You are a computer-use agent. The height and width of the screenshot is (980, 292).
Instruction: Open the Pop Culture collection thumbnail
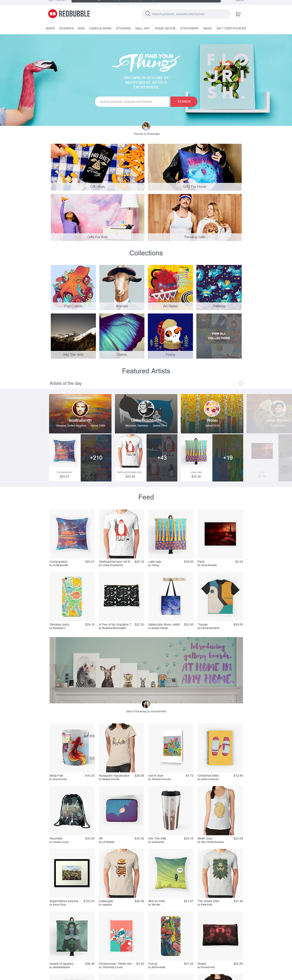tap(73, 288)
